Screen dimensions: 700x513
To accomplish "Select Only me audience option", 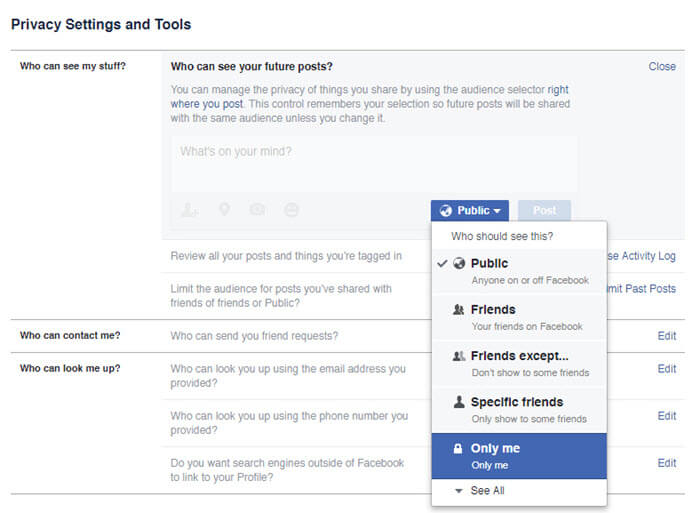I will pyautogui.click(x=518, y=456).
